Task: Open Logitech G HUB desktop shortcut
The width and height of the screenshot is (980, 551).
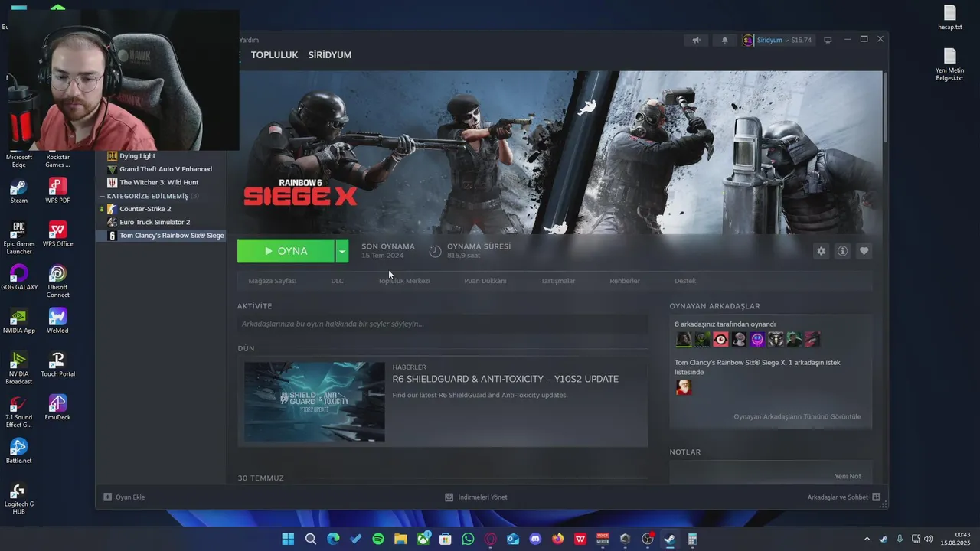Action: [19, 498]
